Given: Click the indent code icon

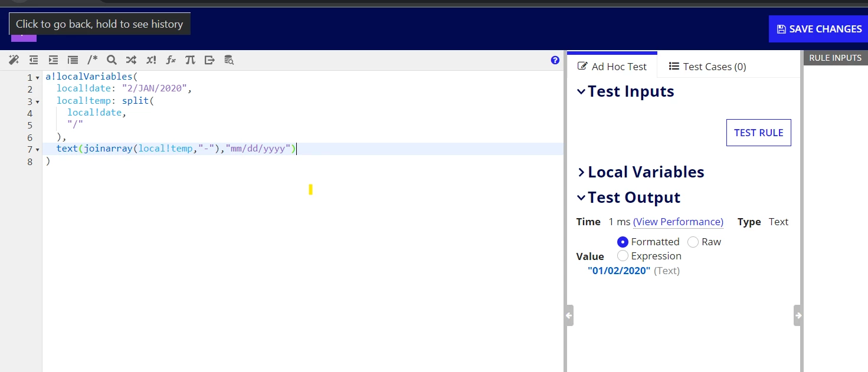Looking at the screenshot, I should coord(53,60).
